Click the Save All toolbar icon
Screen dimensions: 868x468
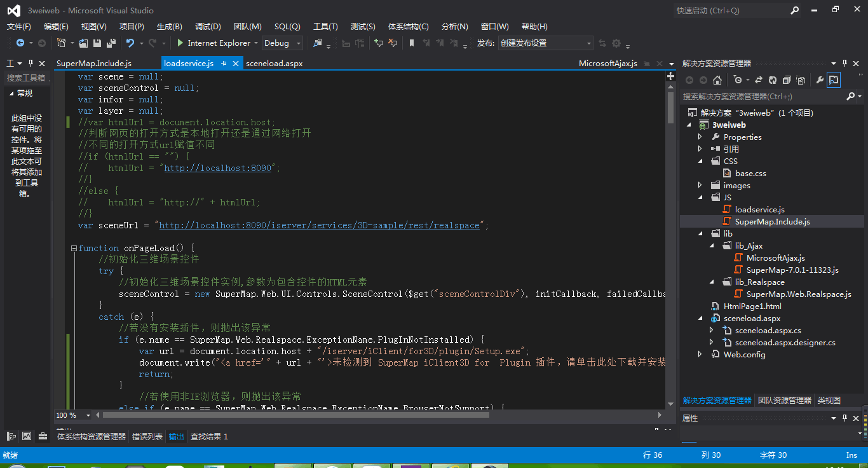pyautogui.click(x=111, y=43)
